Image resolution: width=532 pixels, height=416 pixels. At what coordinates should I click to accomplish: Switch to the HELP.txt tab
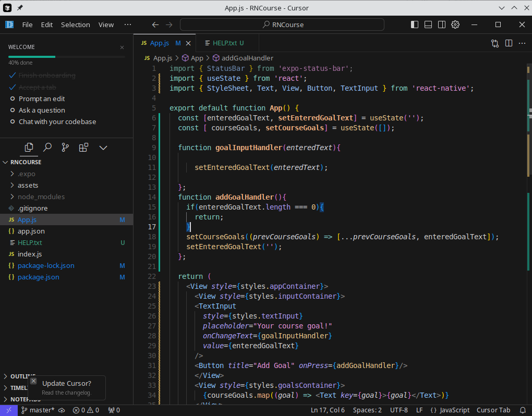pos(225,43)
